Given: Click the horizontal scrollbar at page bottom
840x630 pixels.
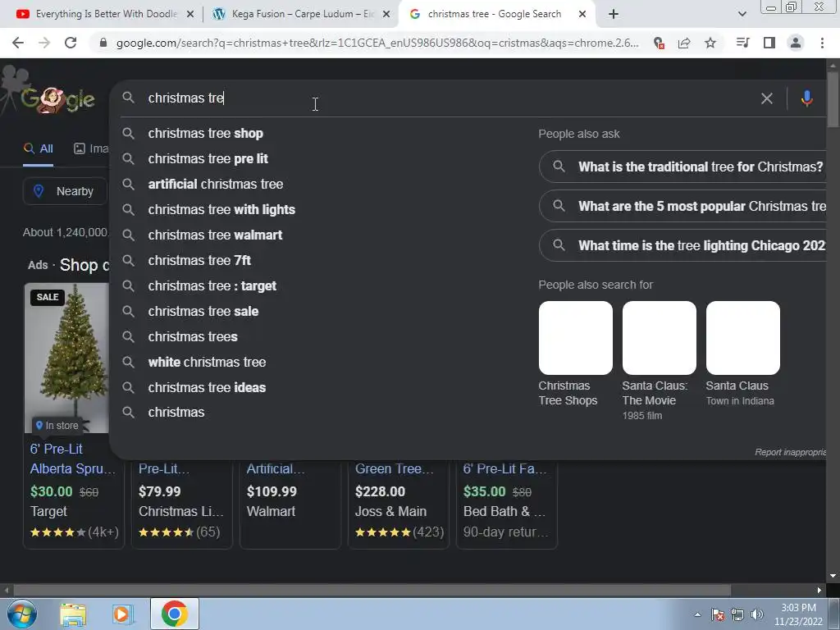Looking at the screenshot, I should (x=372, y=591).
